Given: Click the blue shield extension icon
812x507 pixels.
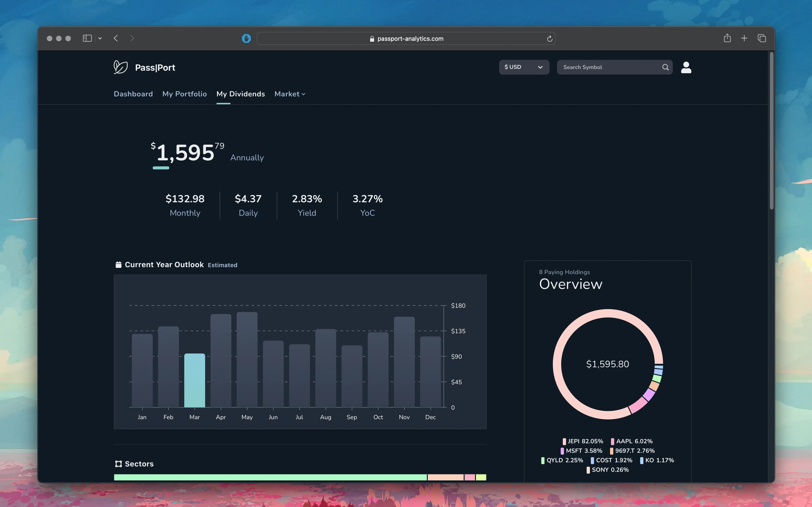Looking at the screenshot, I should pos(246,38).
